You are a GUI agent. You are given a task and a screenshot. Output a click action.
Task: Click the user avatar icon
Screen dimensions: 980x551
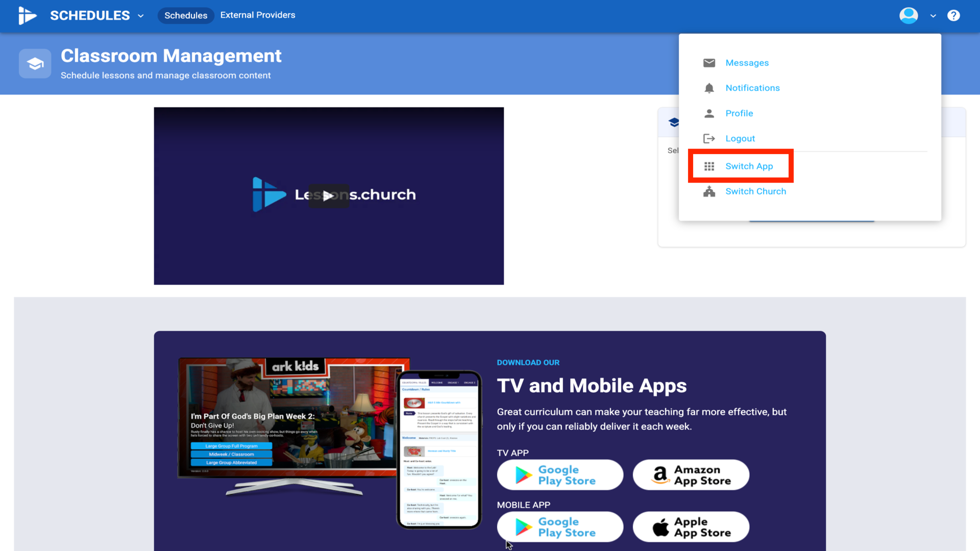click(908, 15)
